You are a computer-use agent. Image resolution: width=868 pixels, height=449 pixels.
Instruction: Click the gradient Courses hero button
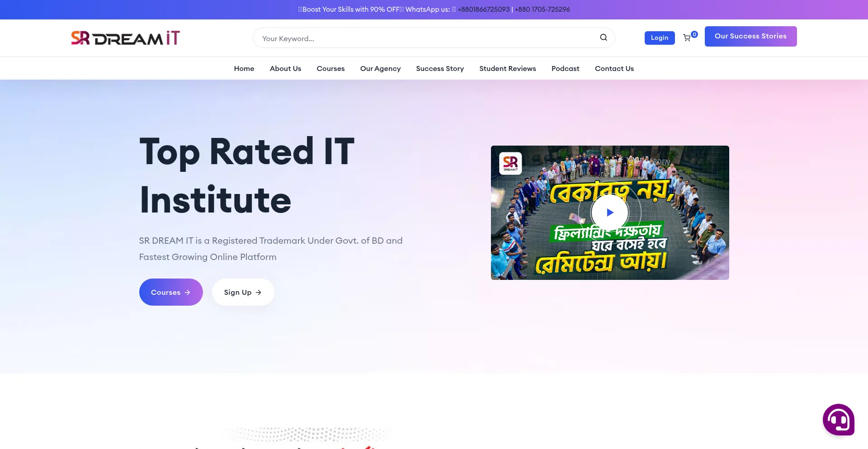coord(171,292)
